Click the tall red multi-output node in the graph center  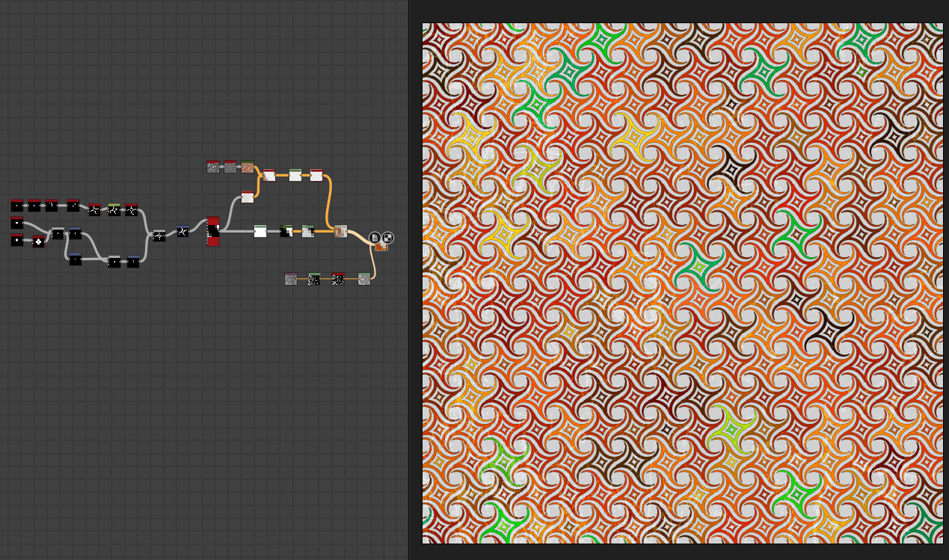pos(212,232)
